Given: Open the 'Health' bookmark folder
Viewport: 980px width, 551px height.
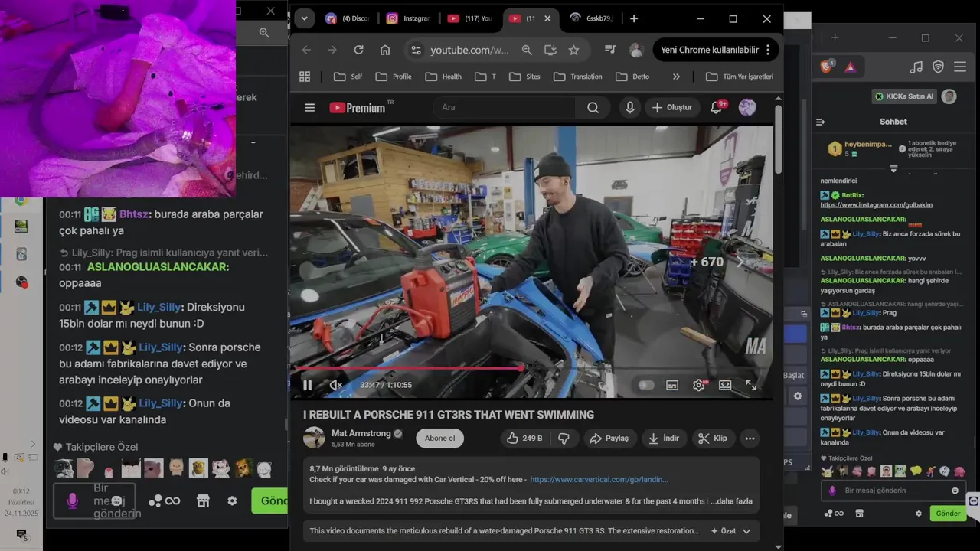Looking at the screenshot, I should click(x=443, y=77).
